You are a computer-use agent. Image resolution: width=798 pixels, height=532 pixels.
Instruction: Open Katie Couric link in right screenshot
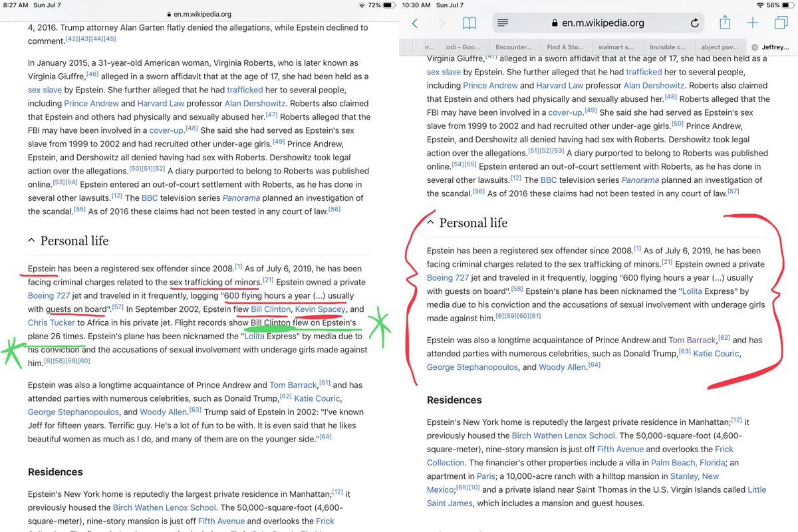coord(716,353)
